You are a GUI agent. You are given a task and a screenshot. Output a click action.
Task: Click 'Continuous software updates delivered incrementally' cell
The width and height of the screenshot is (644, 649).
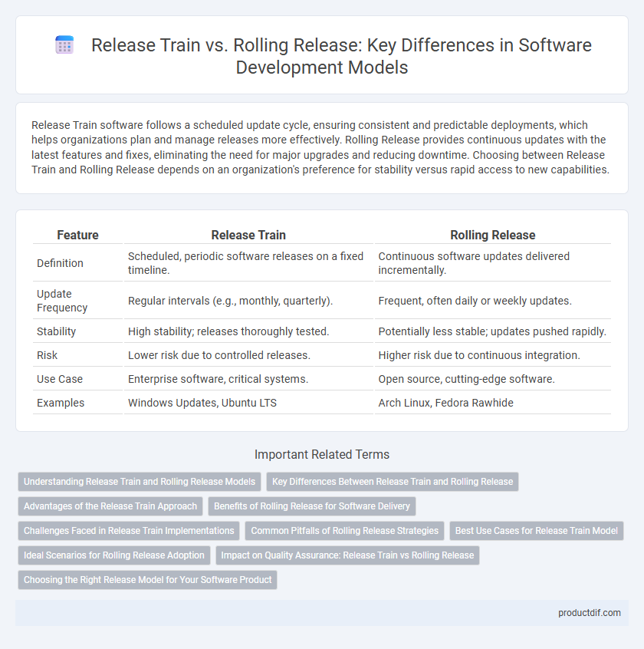pyautogui.click(x=493, y=263)
